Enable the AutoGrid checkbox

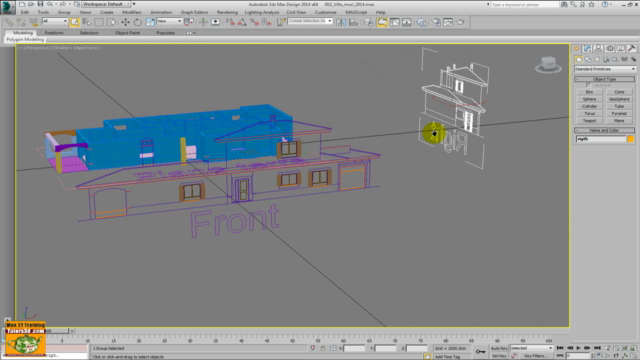tap(588, 85)
